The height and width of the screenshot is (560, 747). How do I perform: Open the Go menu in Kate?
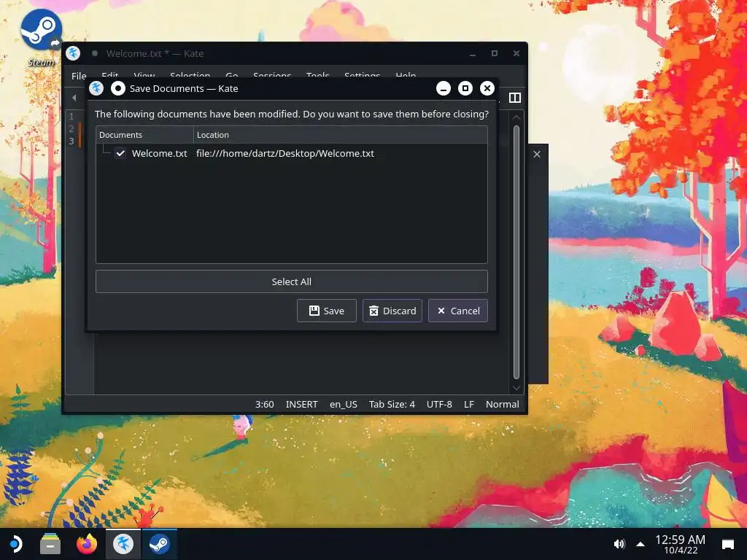tap(232, 75)
